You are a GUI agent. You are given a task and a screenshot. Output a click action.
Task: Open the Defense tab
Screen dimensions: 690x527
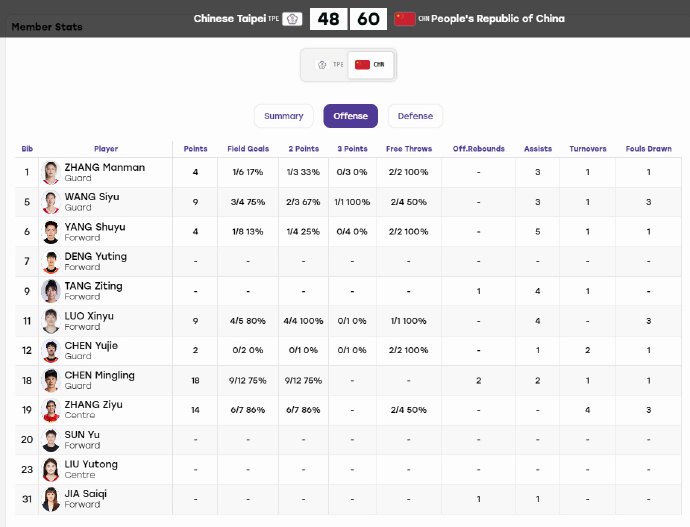click(415, 116)
